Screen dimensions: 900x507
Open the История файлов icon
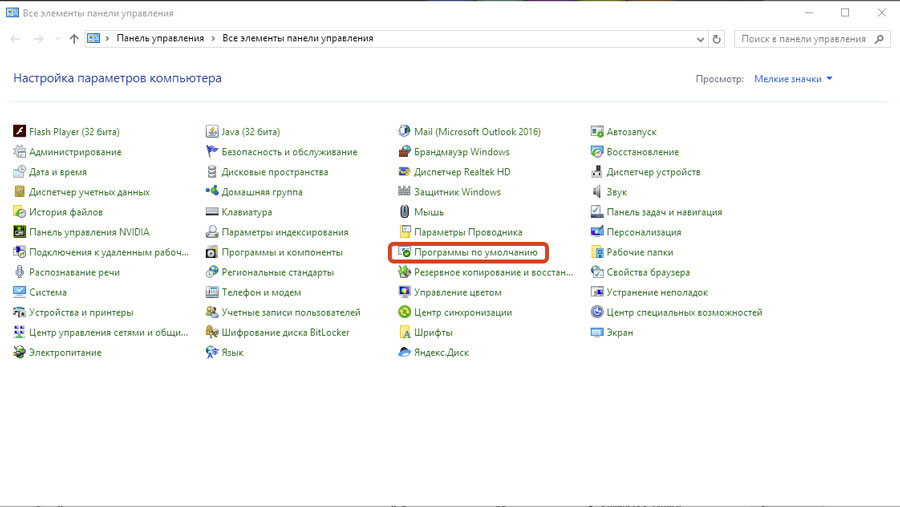(20, 212)
